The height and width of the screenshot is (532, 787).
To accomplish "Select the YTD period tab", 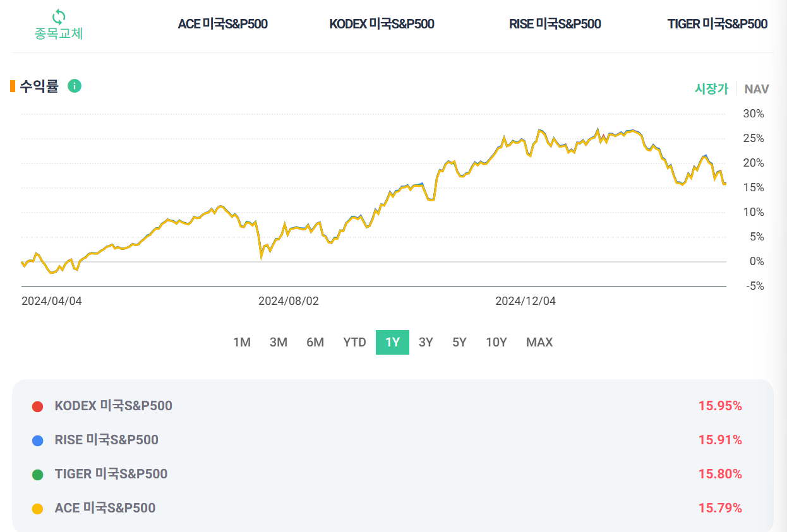I will click(355, 342).
